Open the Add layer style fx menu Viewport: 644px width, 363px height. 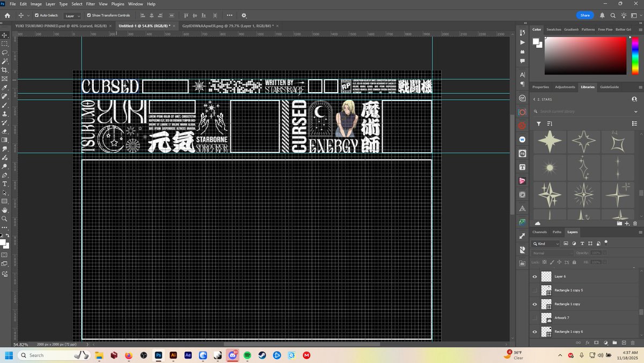(x=587, y=343)
